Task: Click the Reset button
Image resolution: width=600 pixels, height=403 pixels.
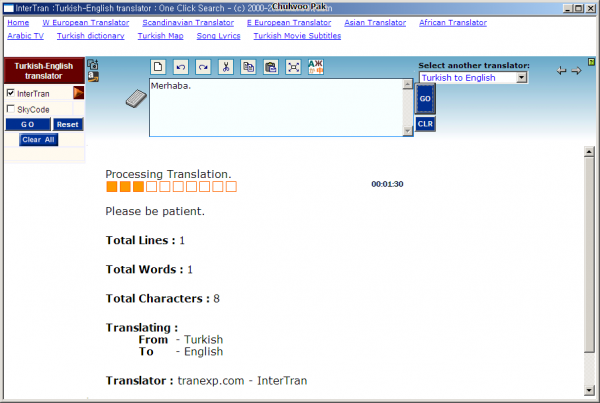Action: pos(67,124)
